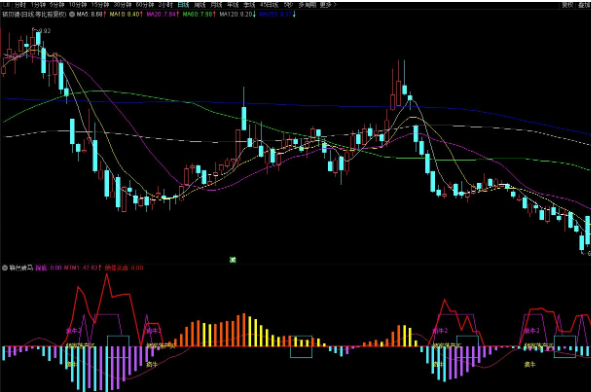The width and height of the screenshot is (591, 392).
Task: Click the green info marker below the candles
Action: point(233,260)
